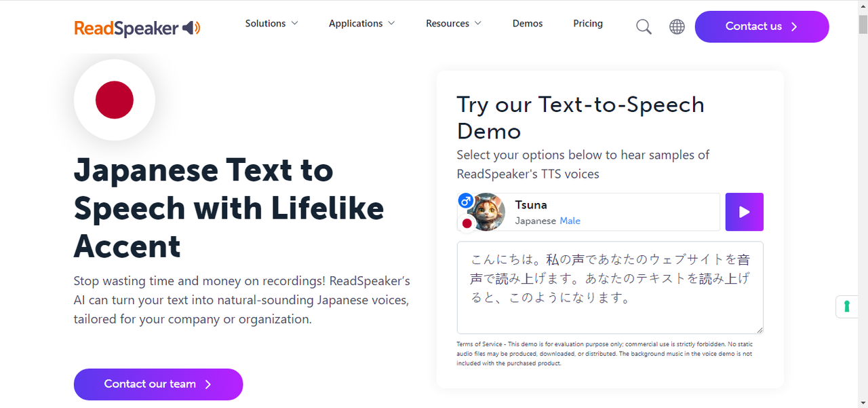Click the arrow in Contact us button

(794, 26)
